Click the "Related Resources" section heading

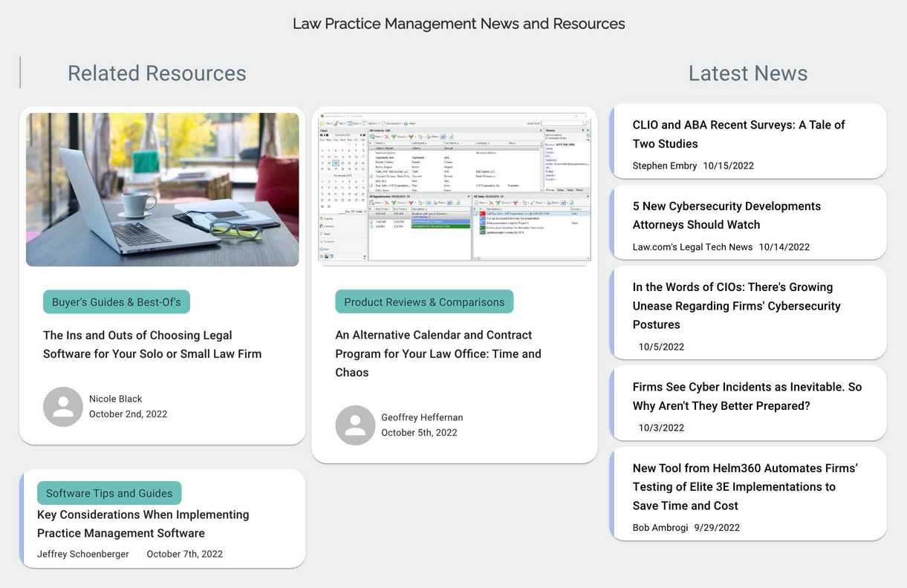point(157,73)
